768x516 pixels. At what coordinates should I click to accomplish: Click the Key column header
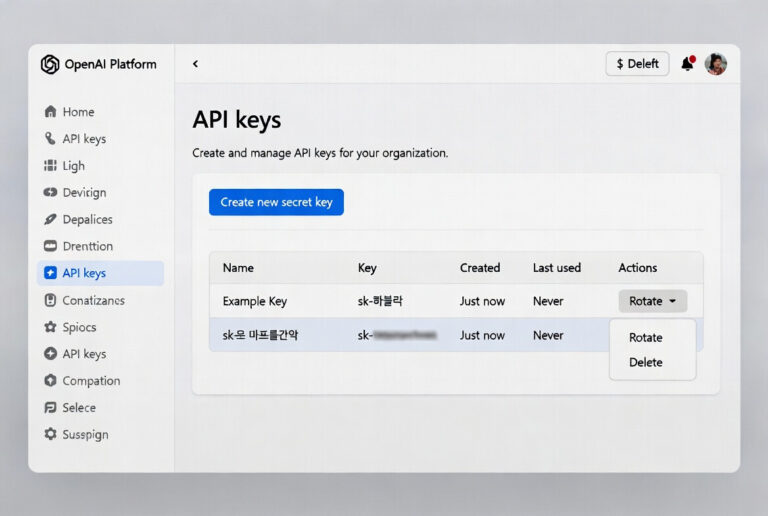(x=367, y=268)
